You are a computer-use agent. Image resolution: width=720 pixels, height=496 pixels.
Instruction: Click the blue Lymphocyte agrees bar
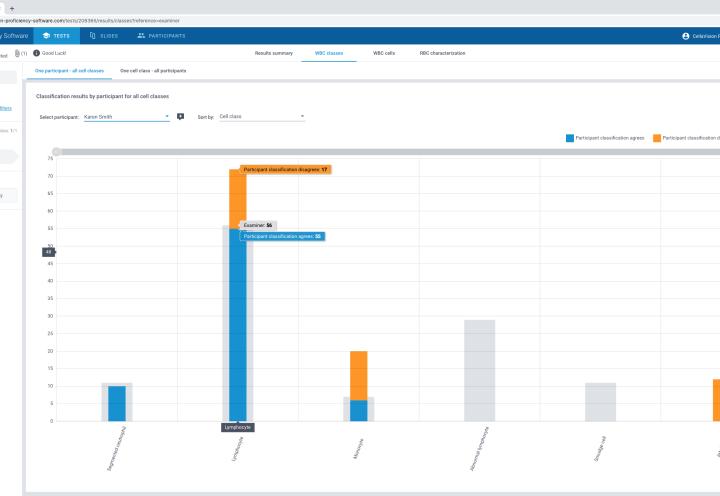tap(237, 325)
